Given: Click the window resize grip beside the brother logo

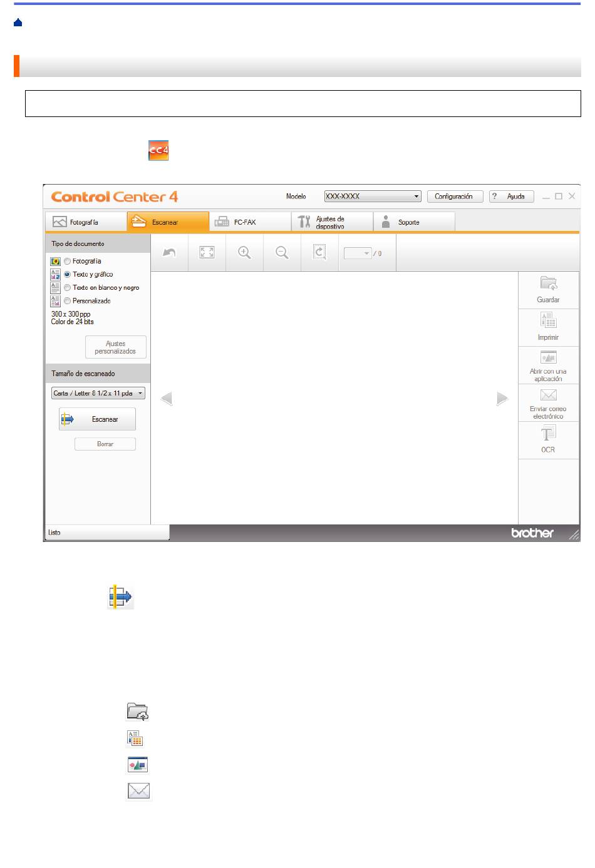Looking at the screenshot, I should 574,533.
